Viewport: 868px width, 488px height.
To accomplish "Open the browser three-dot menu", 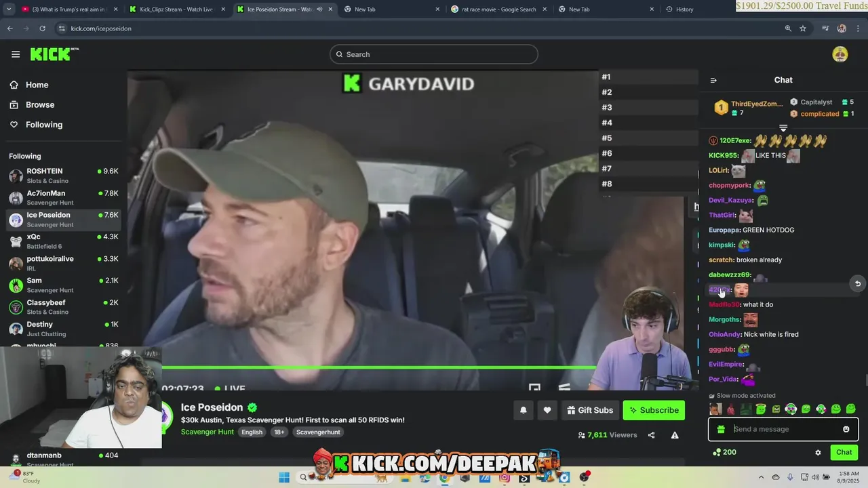I will [x=859, y=28].
